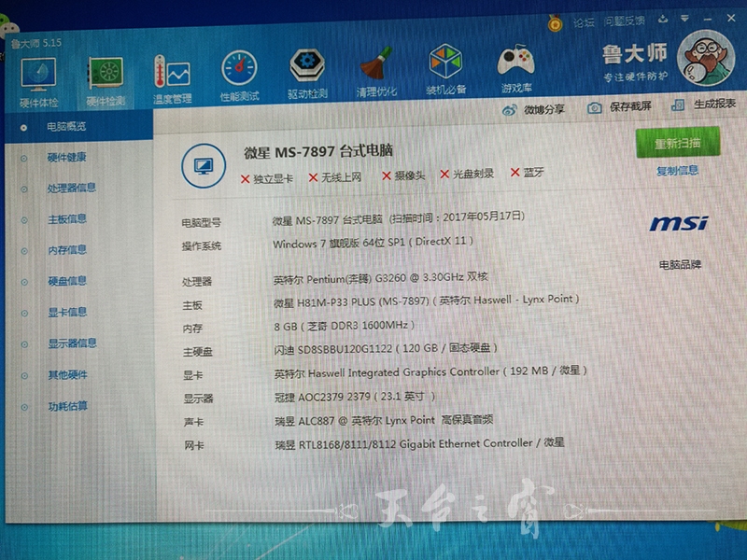Image resolution: width=747 pixels, height=560 pixels.
Task: Open 装机必备 essentials cube icon
Action: point(445,69)
